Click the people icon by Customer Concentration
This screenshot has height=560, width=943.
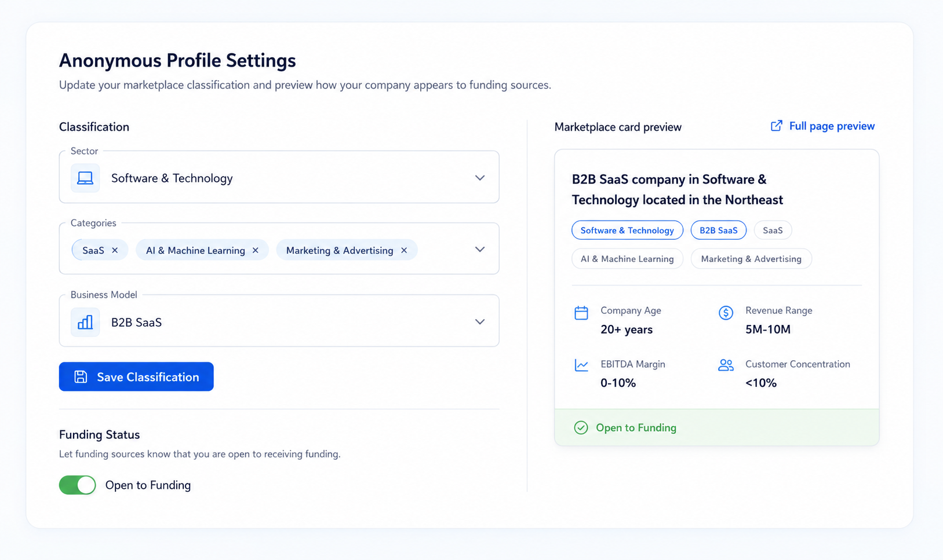coord(726,365)
